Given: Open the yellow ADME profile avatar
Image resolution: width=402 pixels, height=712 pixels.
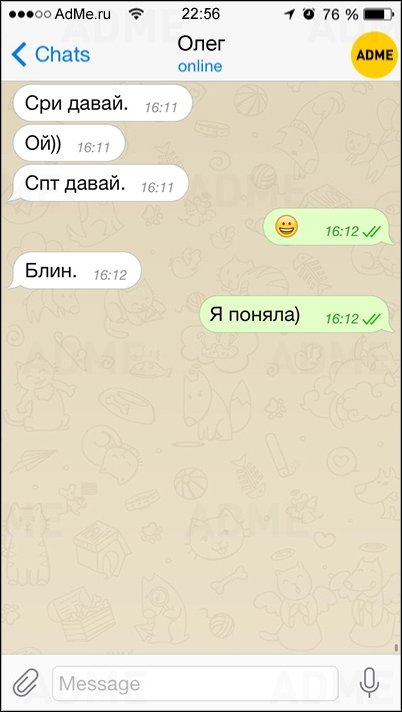Looking at the screenshot, I should [374, 55].
